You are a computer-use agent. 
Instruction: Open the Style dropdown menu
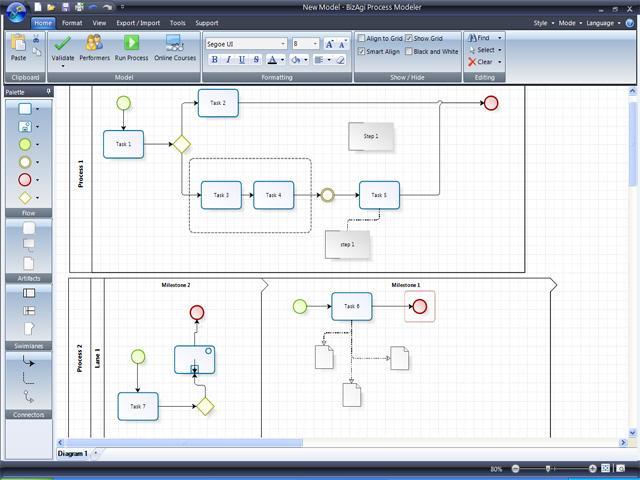(x=544, y=23)
